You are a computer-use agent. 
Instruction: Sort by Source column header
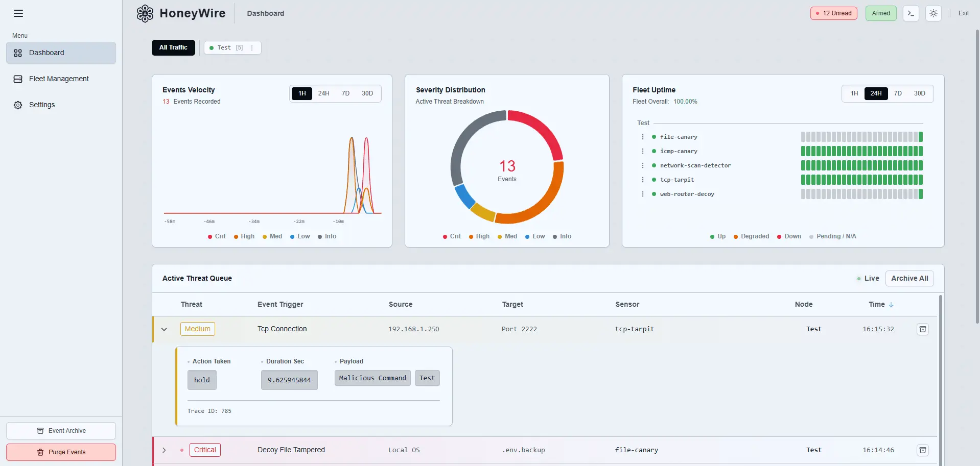coord(401,305)
